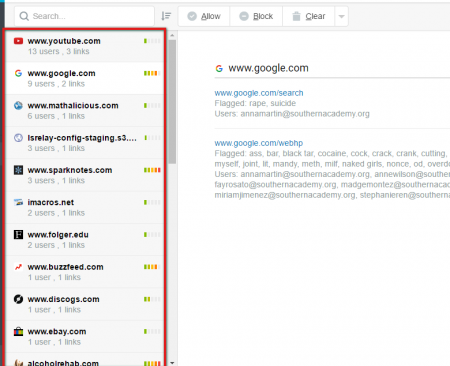The image size is (450, 366).
Task: Select the lsrelay-config-staging.s3 entry
Action: click(85, 143)
